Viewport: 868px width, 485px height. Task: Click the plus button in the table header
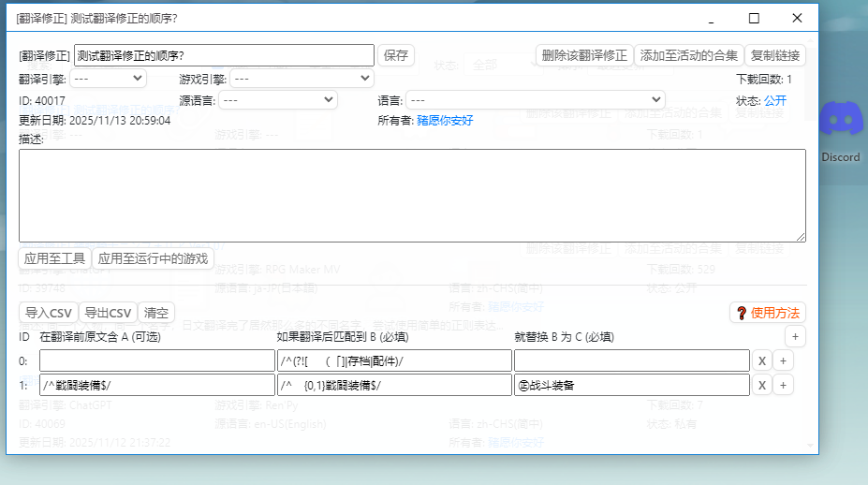(x=795, y=337)
